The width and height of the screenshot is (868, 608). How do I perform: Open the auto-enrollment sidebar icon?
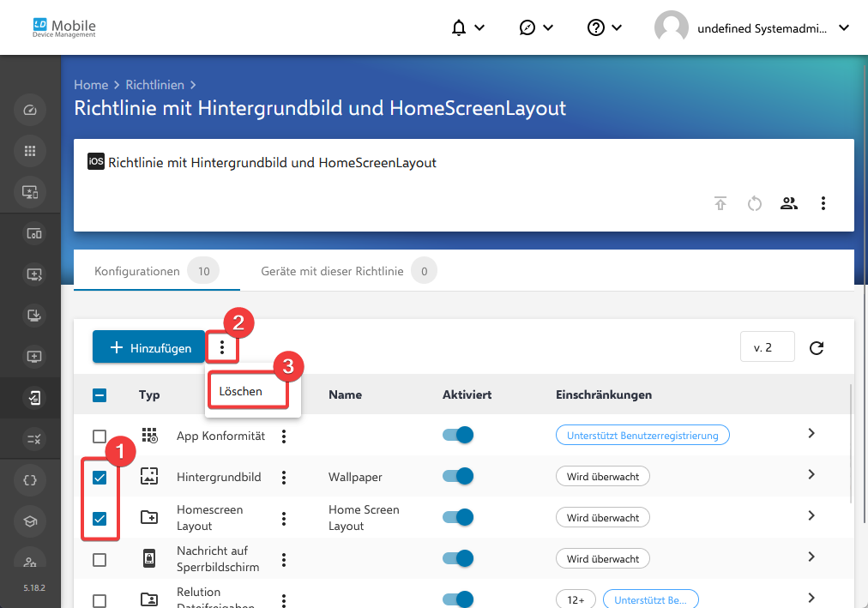[x=34, y=274]
